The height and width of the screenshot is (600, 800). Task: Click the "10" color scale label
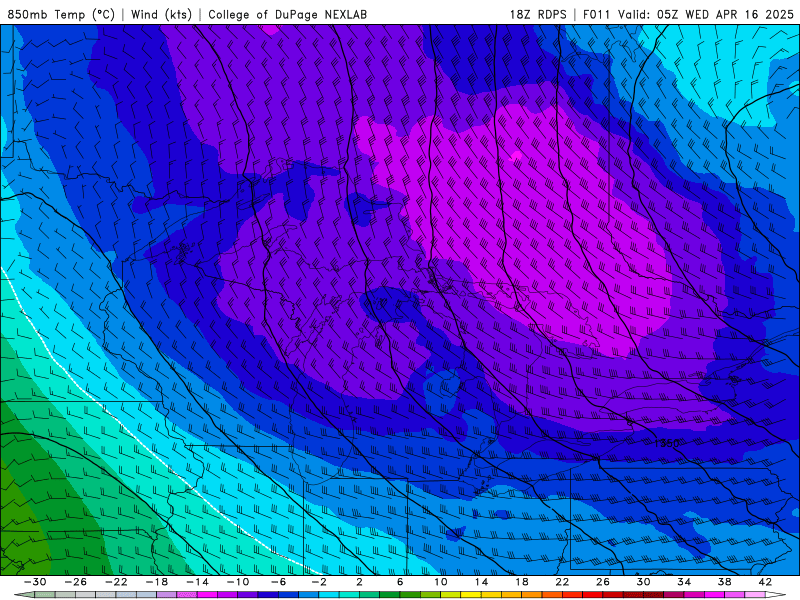[441, 582]
